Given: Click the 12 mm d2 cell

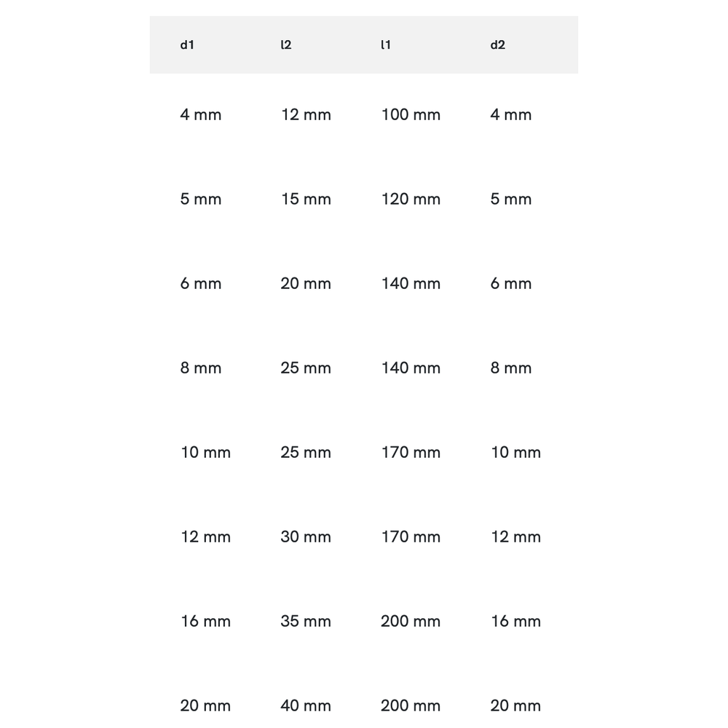Looking at the screenshot, I should click(x=515, y=537).
